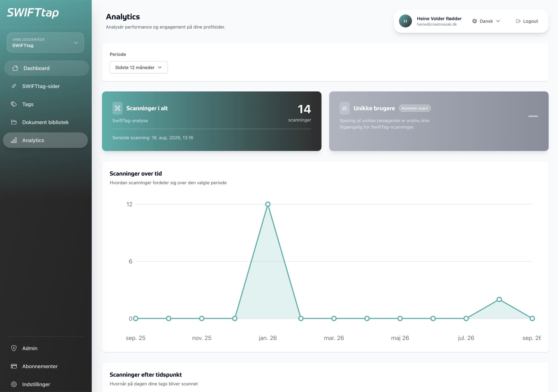Click the QR code icon in Scanninger i alt

(117, 108)
